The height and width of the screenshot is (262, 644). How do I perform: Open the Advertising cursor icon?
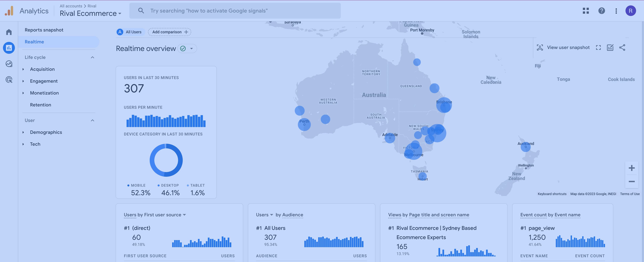(9, 80)
